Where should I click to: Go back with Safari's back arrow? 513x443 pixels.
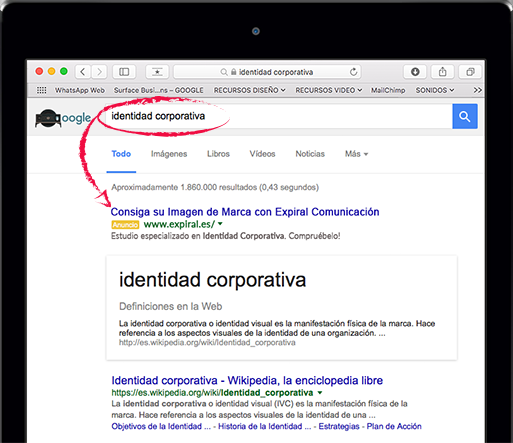[83, 72]
